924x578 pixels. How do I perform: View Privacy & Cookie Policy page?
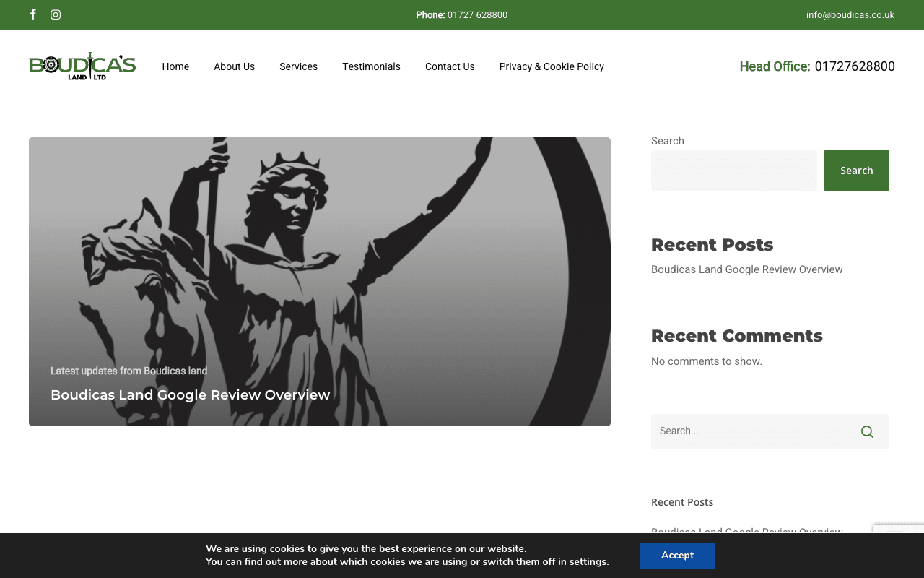click(552, 66)
